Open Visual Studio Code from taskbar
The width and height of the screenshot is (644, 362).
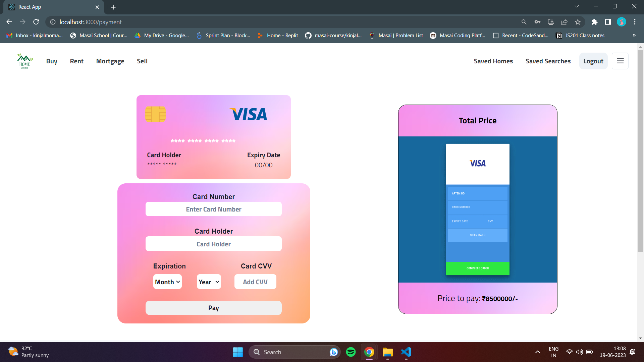pos(406,352)
